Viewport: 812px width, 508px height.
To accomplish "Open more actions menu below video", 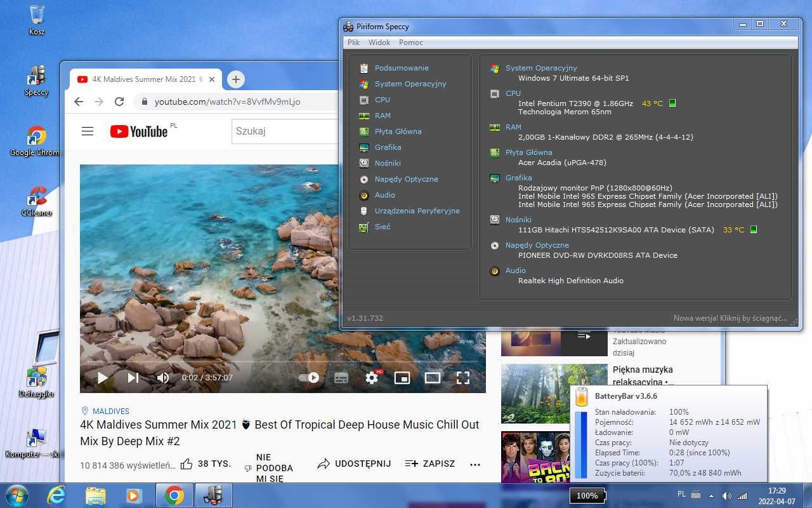I will (x=475, y=465).
